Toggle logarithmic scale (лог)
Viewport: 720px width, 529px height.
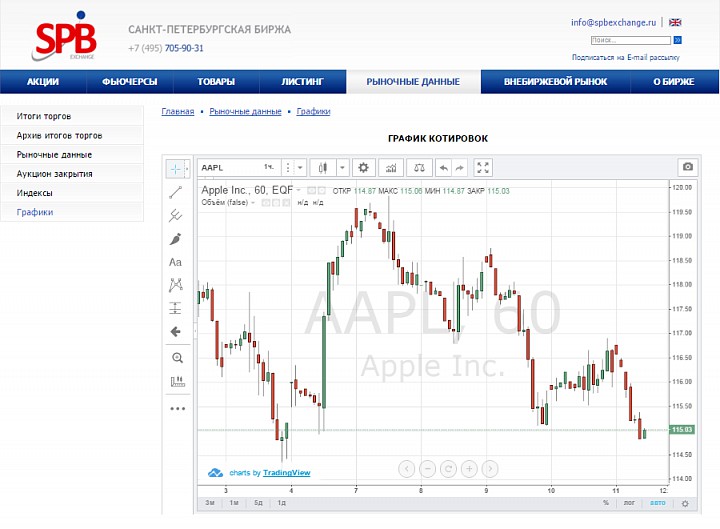[629, 503]
